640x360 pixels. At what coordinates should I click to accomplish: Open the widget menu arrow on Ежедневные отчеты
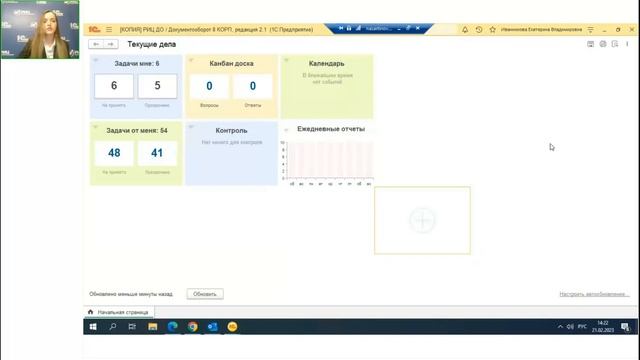pos(286,130)
